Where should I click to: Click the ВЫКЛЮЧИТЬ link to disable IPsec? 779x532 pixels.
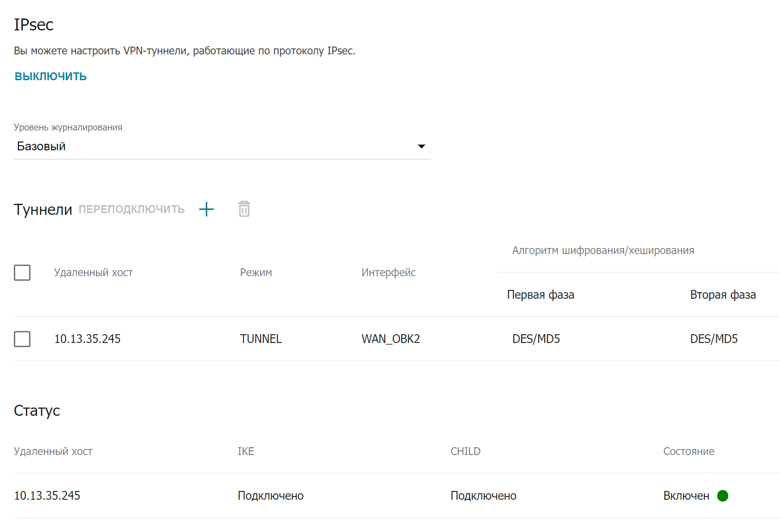point(51,77)
